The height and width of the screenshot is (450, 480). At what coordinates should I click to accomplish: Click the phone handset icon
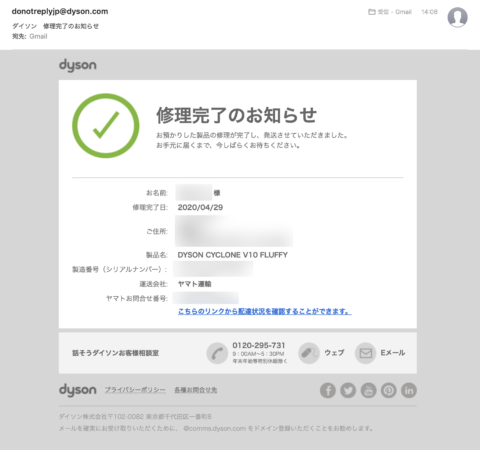(217, 353)
